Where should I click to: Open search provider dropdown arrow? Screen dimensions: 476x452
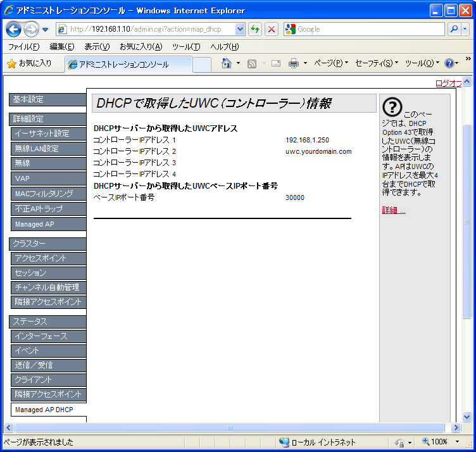point(465,29)
